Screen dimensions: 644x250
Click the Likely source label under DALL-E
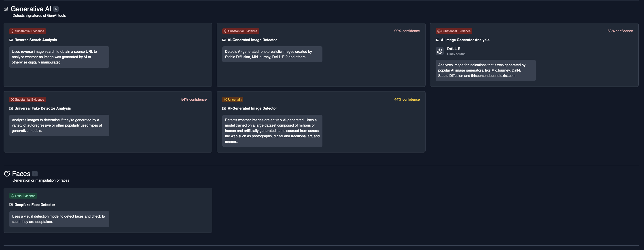[x=456, y=54]
